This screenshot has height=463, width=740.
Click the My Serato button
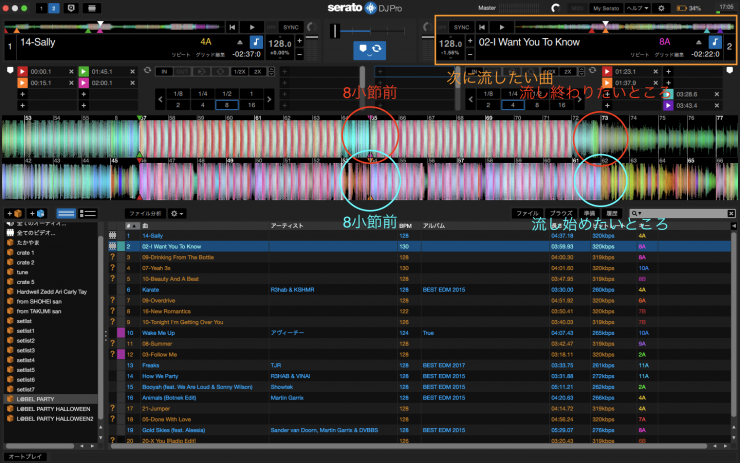[x=606, y=8]
